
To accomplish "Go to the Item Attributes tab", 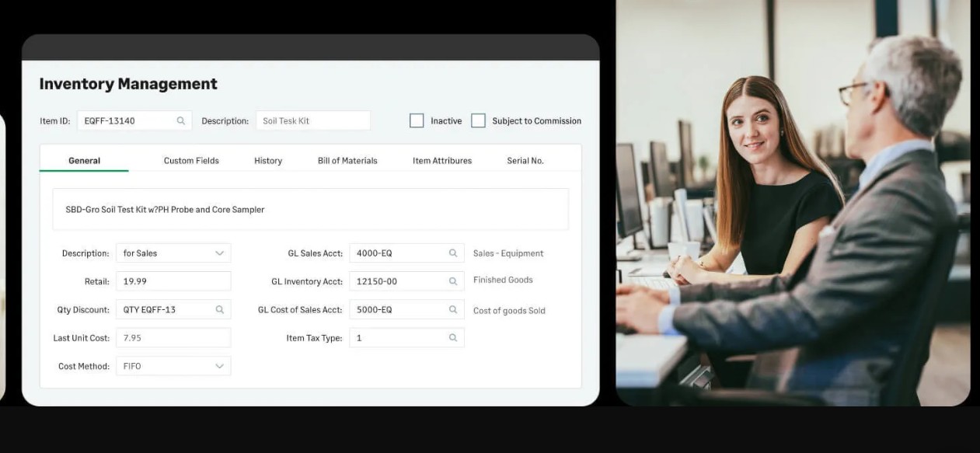I will coord(442,161).
